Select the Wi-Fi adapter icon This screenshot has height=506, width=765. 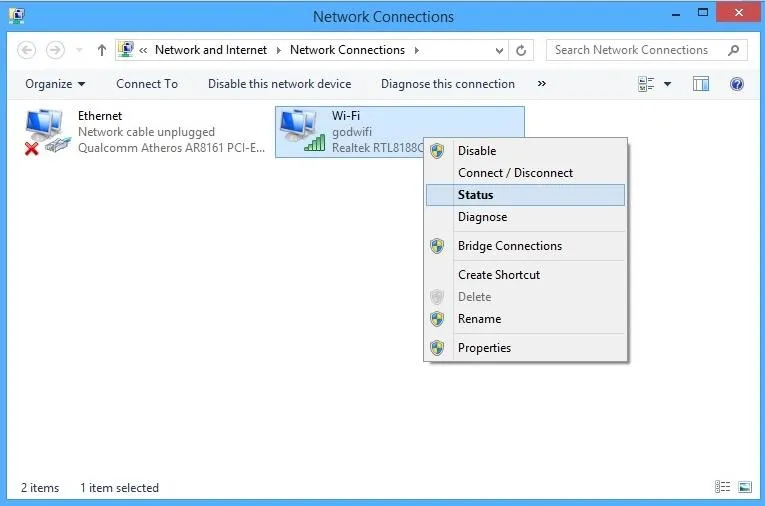click(x=302, y=131)
